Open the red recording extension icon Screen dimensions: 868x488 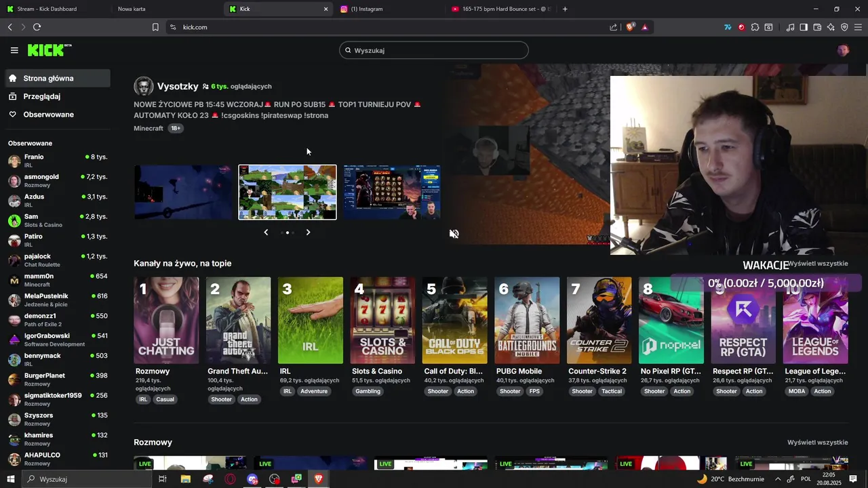pos(741,27)
